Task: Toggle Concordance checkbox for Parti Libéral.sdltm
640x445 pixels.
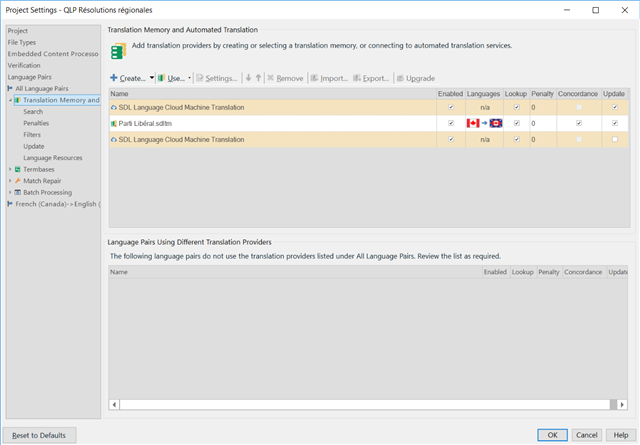Action: pos(579,123)
